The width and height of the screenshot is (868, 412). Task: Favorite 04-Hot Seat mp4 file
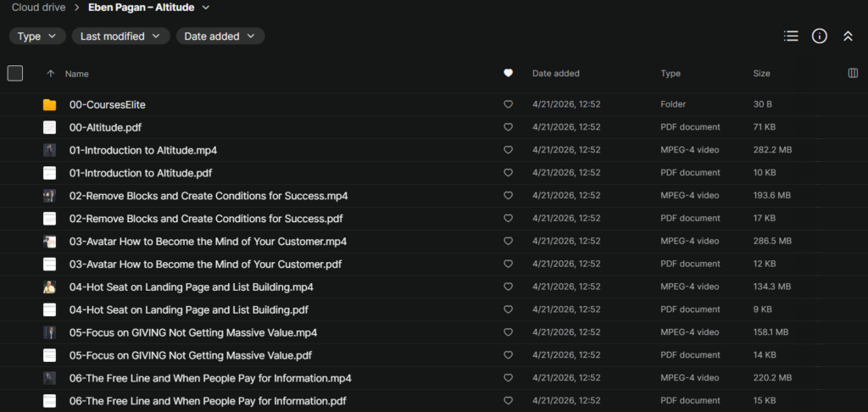[x=509, y=287]
